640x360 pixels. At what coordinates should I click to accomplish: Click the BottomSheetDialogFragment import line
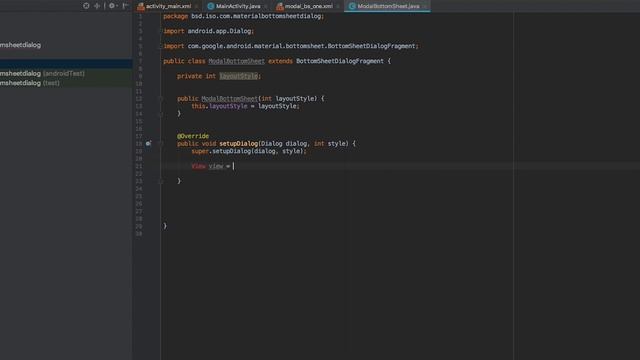tap(291, 46)
